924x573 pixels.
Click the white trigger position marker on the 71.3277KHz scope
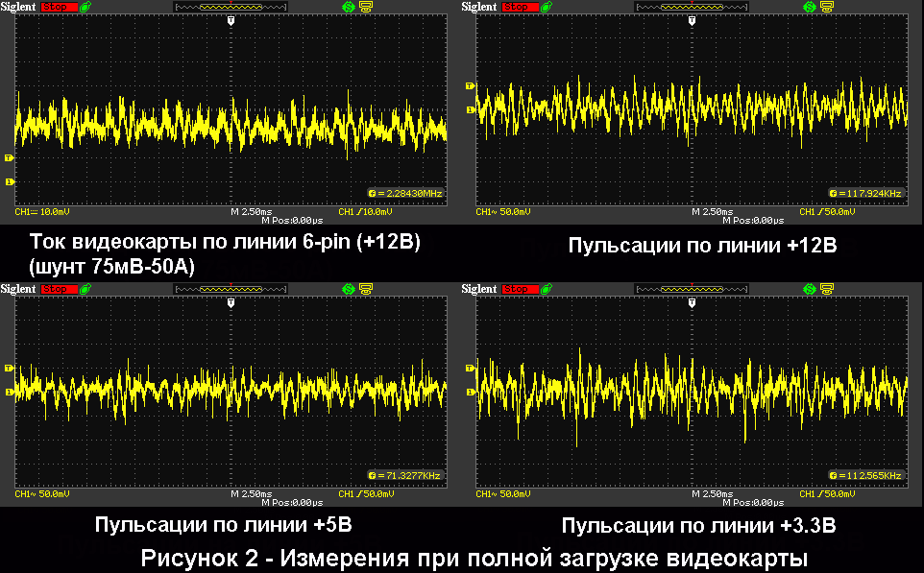tap(230, 303)
